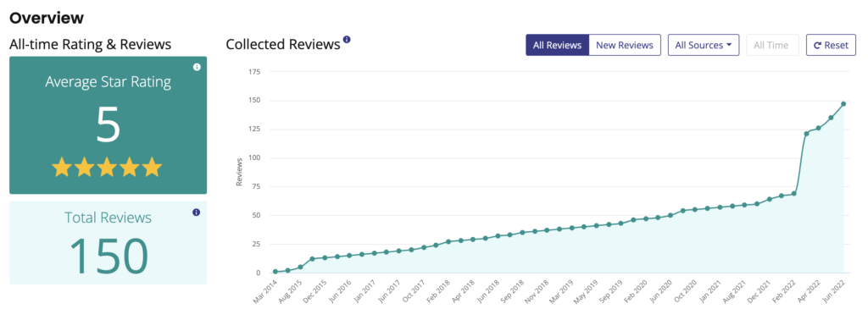Open the All Time date range selector

pyautogui.click(x=772, y=46)
